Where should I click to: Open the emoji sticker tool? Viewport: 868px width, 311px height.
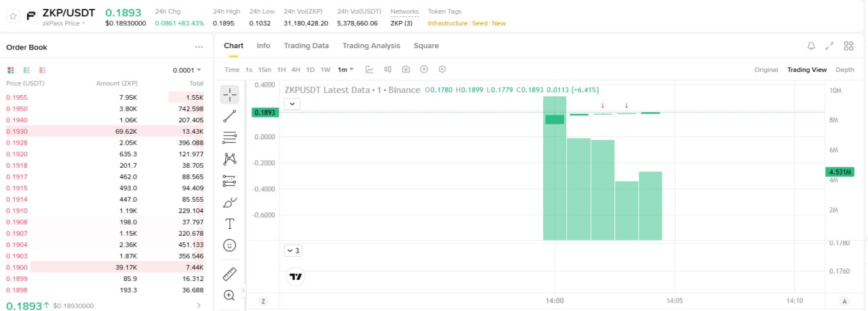coord(229,245)
